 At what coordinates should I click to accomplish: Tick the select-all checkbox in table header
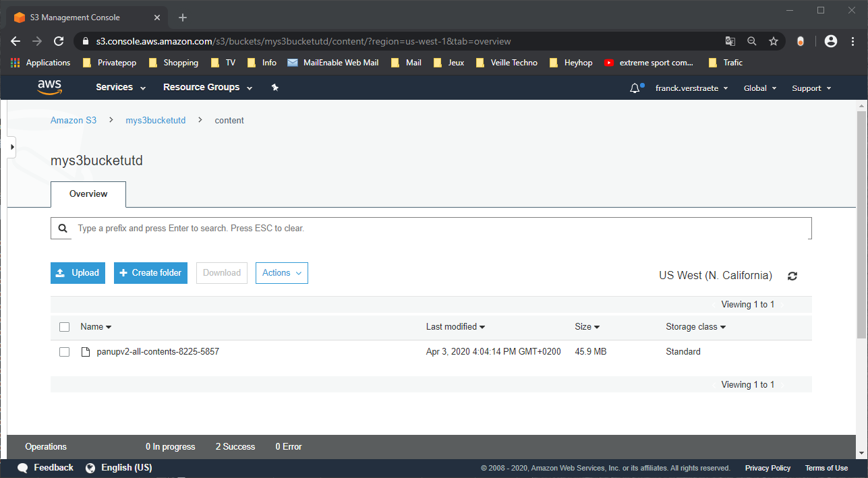(65, 327)
